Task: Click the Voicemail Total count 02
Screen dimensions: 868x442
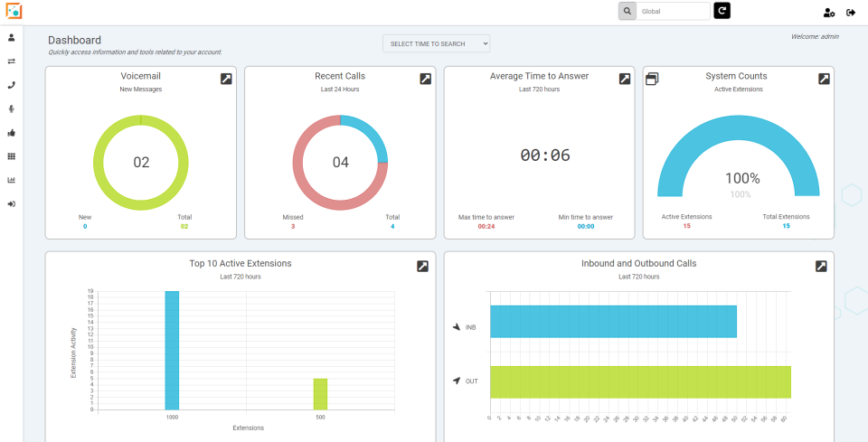Action: click(184, 226)
